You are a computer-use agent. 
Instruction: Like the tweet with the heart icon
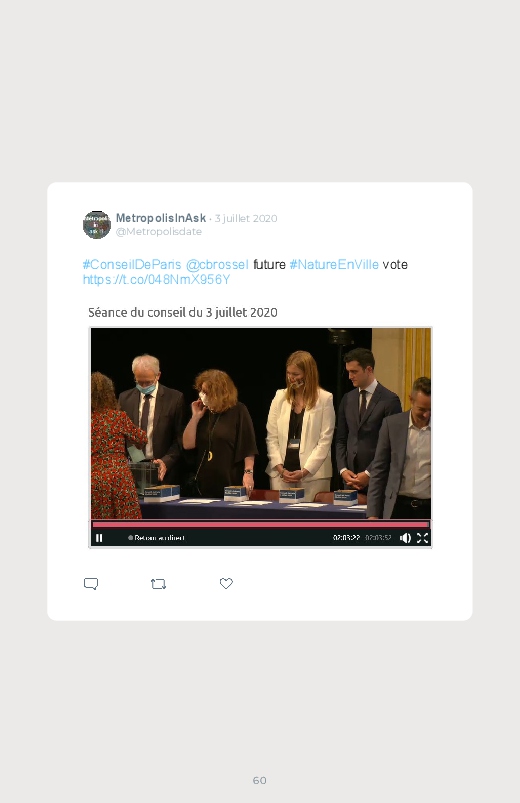click(226, 583)
